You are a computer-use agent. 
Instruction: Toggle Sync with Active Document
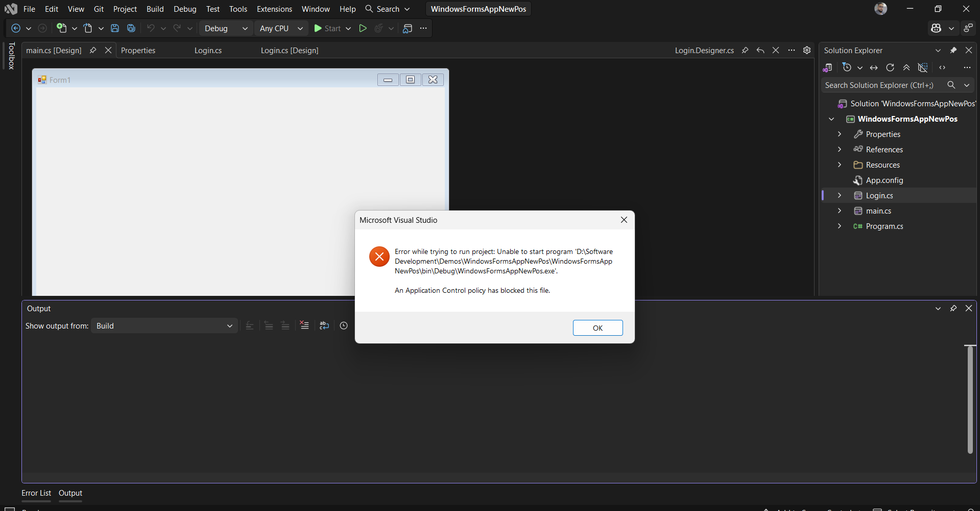point(874,67)
